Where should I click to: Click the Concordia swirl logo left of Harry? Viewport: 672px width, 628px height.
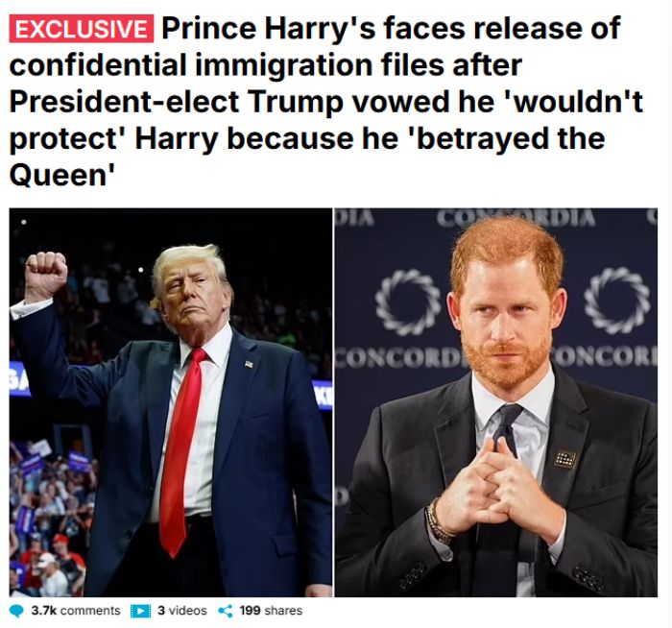(x=408, y=302)
